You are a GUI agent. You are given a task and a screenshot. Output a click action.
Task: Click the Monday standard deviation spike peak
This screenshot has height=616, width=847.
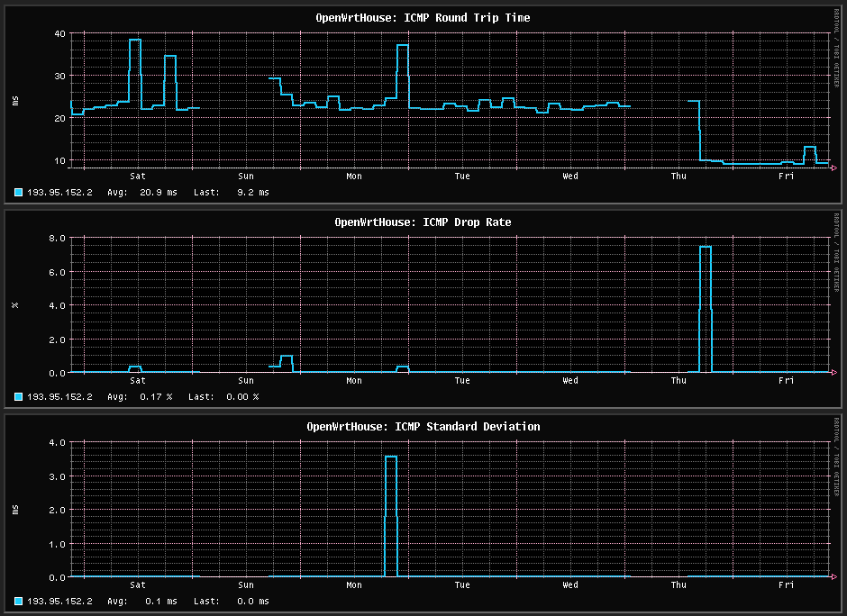tap(391, 457)
